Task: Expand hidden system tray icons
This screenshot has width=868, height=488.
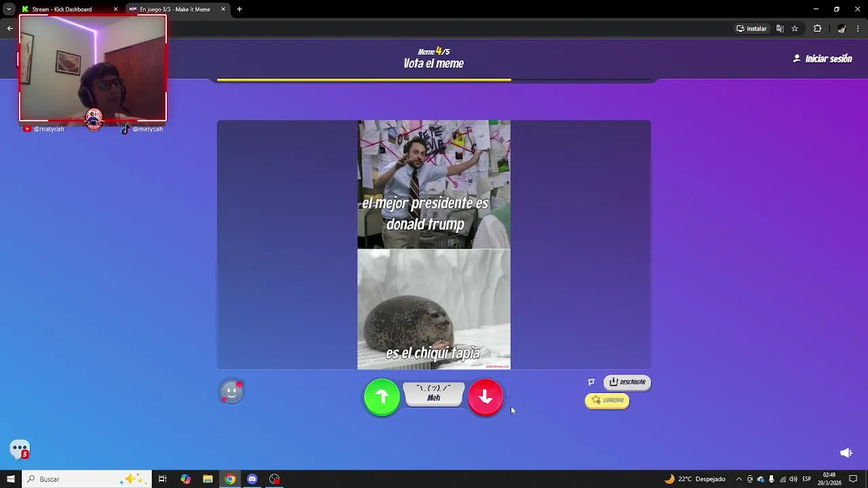Action: (738, 479)
